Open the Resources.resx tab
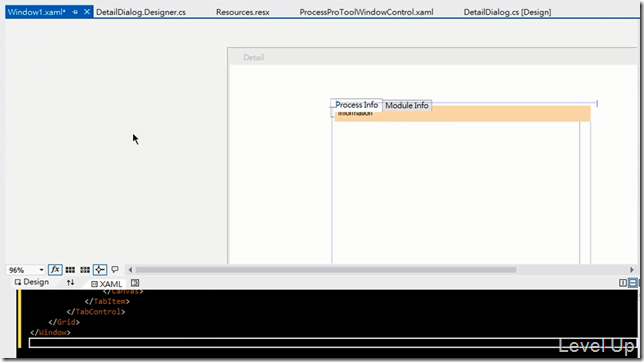Viewport: 644px width, 362px height. (x=243, y=12)
